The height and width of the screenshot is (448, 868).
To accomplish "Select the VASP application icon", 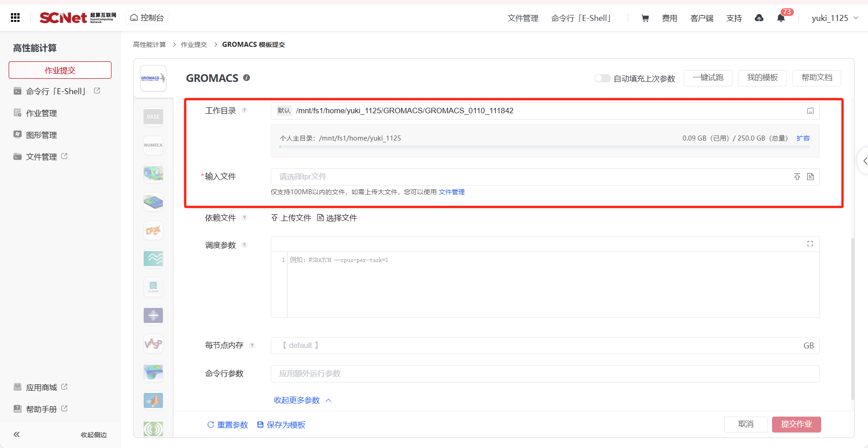I will coord(153,344).
